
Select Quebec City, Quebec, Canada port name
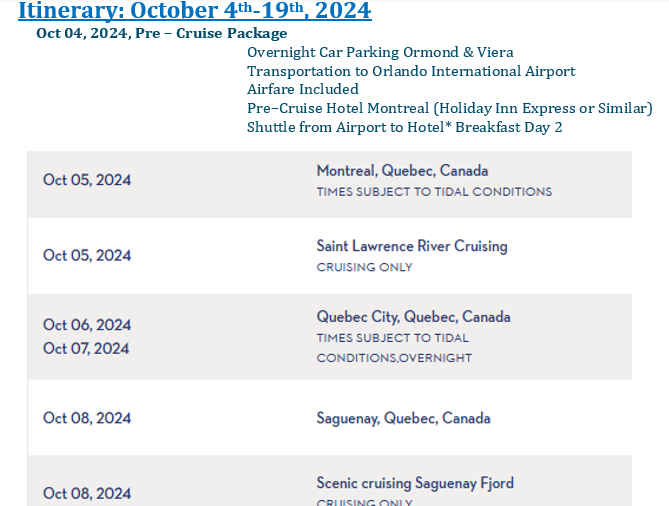pyautogui.click(x=413, y=317)
